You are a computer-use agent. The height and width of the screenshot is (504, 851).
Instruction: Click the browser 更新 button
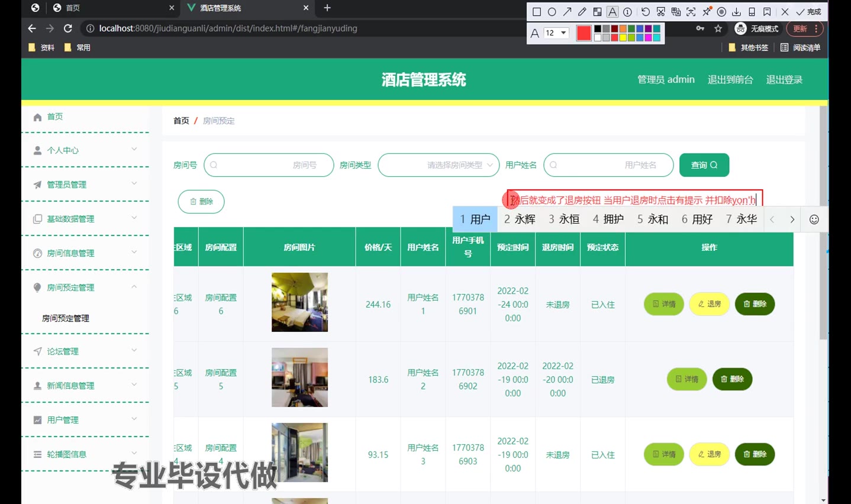[x=804, y=28]
